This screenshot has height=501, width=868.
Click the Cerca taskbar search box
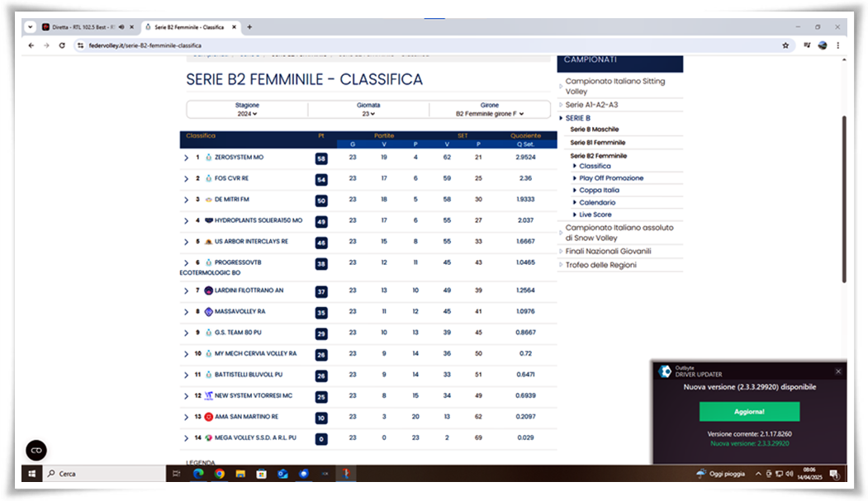(x=103, y=474)
